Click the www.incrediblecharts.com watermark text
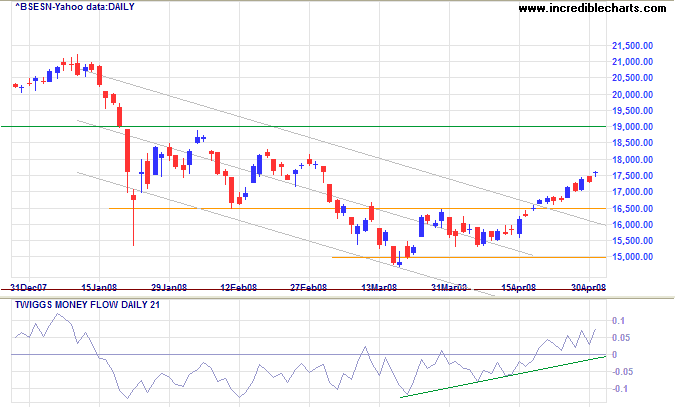675x410 pixels. (592, 8)
